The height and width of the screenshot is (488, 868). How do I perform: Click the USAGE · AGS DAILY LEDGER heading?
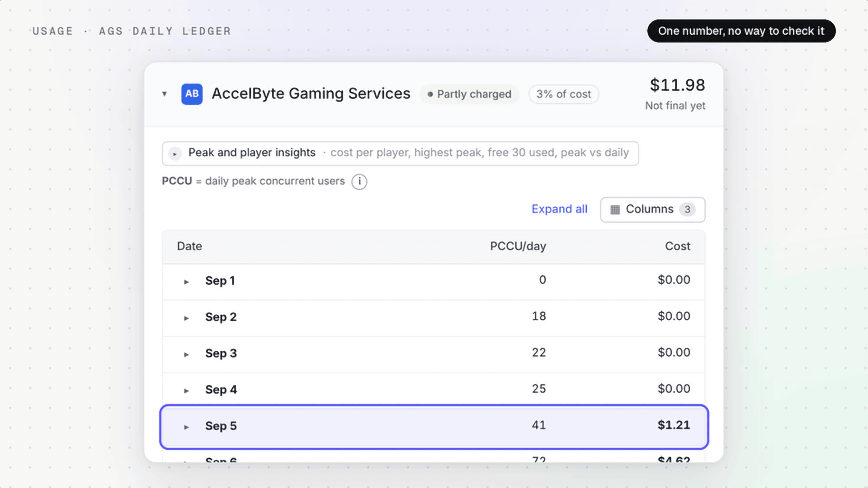pos(132,31)
